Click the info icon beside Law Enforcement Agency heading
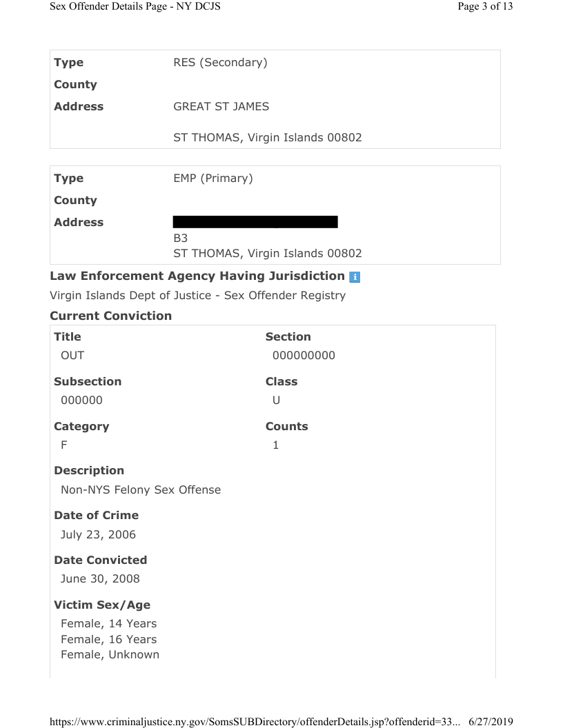563x728 pixels. coord(355,276)
